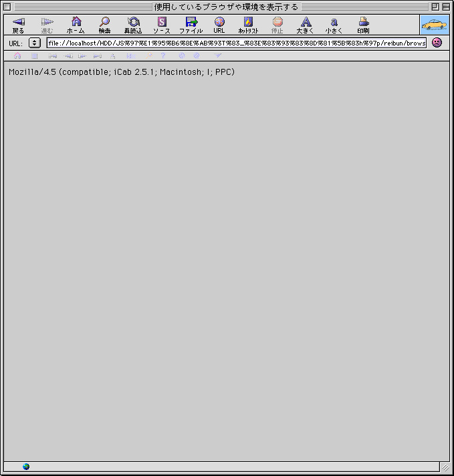This screenshot has height=476, width=454.
Task: Go back with the 戻る button
Action: point(18,25)
